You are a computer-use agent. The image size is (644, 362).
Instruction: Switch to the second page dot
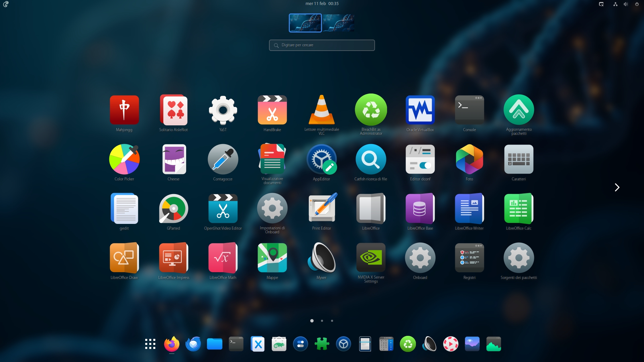[322, 321]
